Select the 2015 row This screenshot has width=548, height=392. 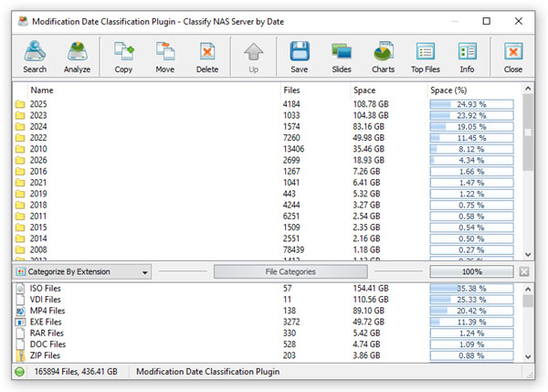[268, 228]
